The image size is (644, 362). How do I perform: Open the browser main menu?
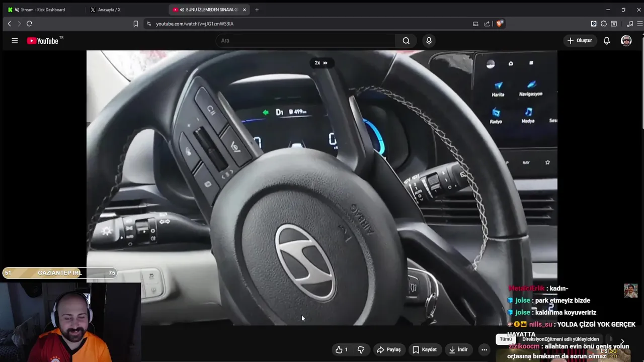point(640,24)
